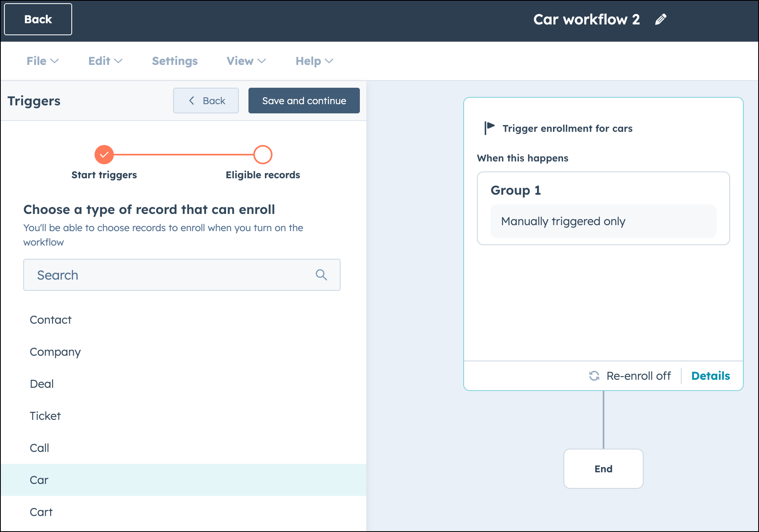Select the highlighted Car record type
This screenshot has width=759, height=532.
(x=184, y=480)
